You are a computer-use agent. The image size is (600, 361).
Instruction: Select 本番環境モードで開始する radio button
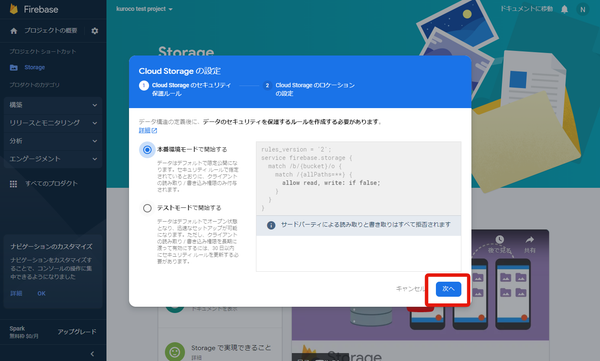coord(147,150)
